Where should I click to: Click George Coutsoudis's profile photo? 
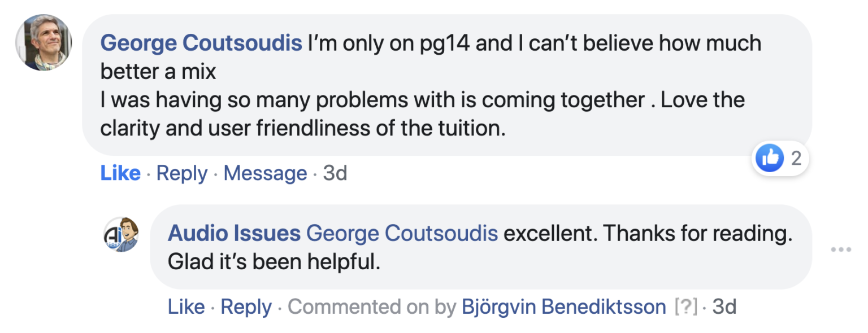[x=44, y=43]
